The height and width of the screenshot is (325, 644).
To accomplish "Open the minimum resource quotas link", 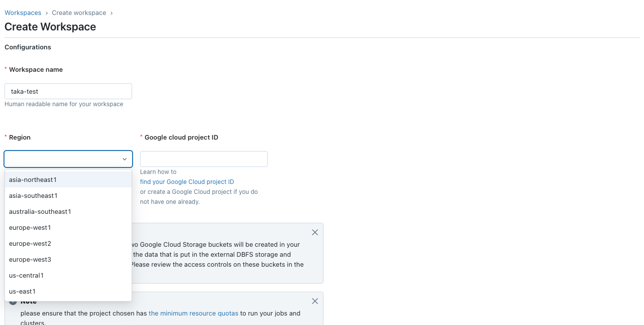I will click(193, 313).
